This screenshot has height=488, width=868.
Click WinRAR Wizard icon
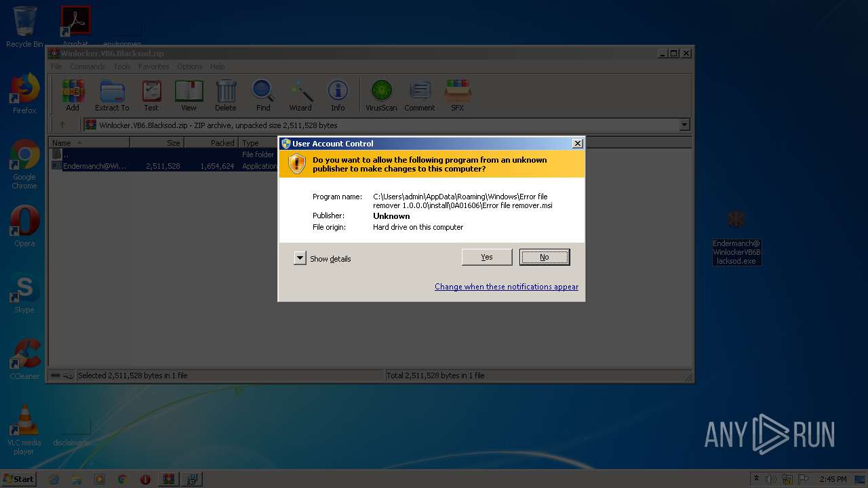(300, 96)
